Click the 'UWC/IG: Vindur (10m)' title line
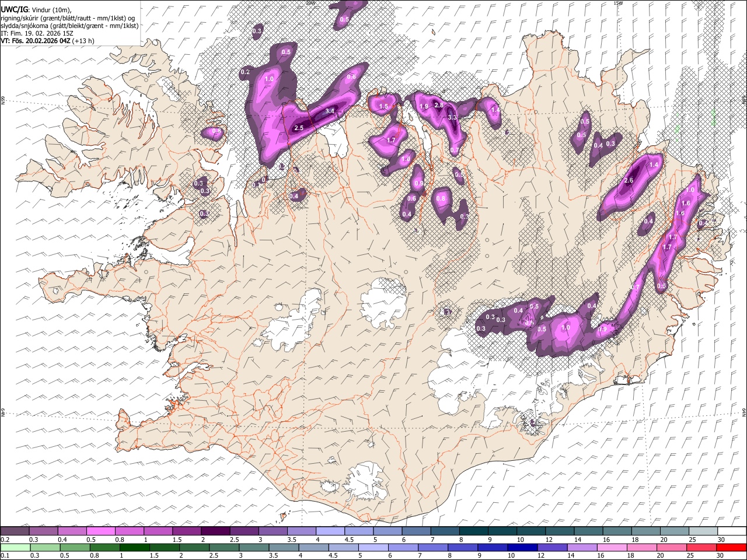This screenshot has width=747, height=560. pyautogui.click(x=36, y=10)
